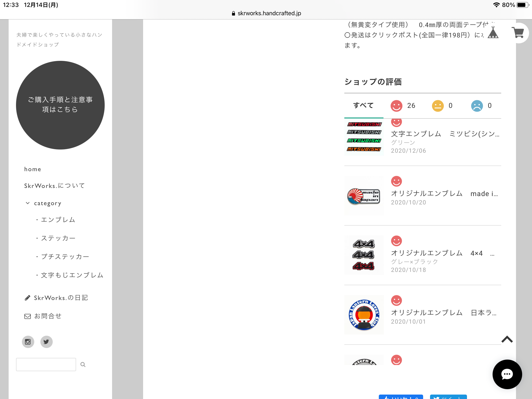Open the shopping cart icon

[518, 33]
